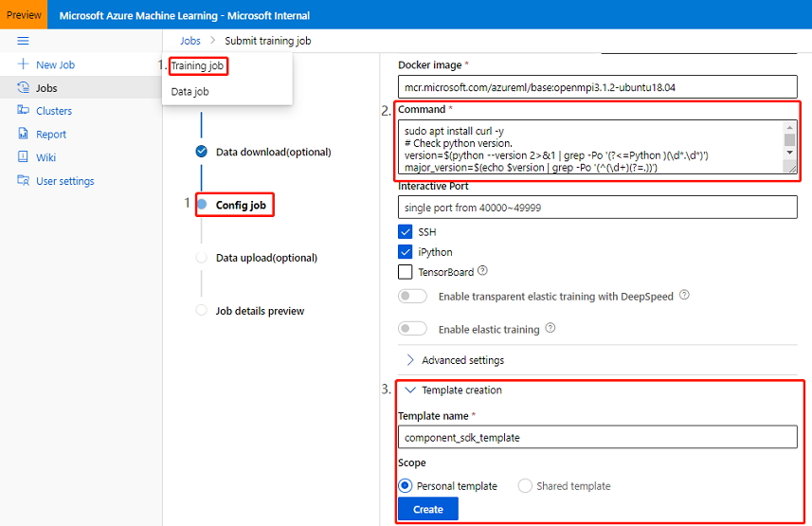
Task: Click the TensorBoard help question icon
Action: click(482, 270)
